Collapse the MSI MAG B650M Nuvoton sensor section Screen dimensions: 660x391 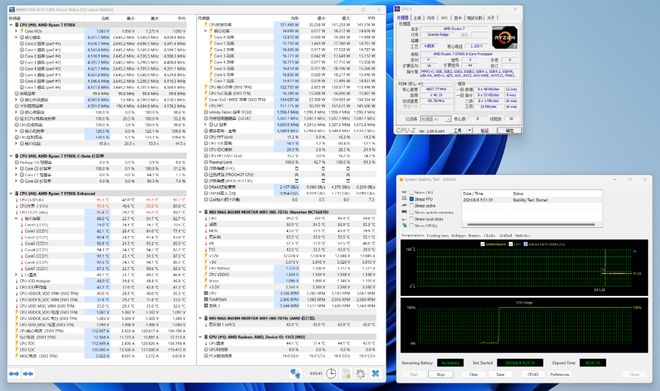201,212
